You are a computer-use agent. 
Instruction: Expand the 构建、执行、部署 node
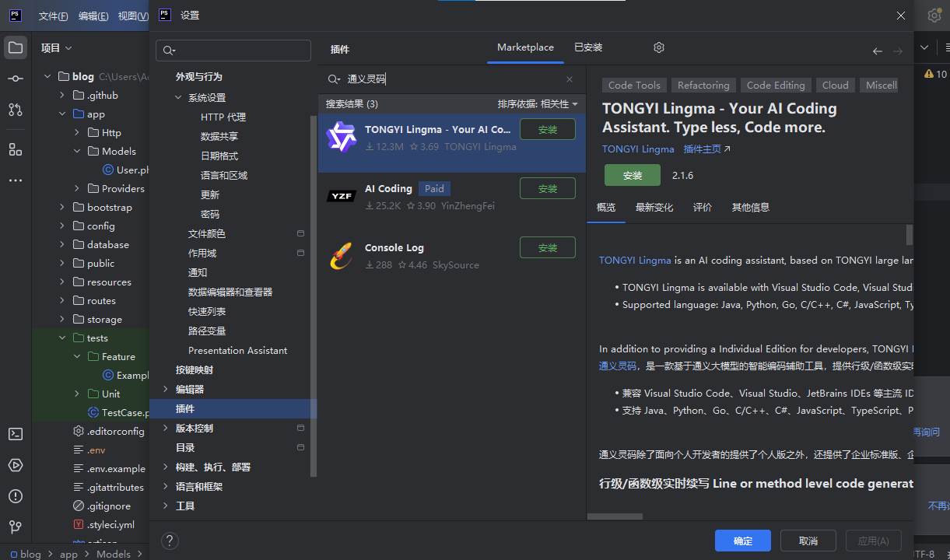click(165, 467)
